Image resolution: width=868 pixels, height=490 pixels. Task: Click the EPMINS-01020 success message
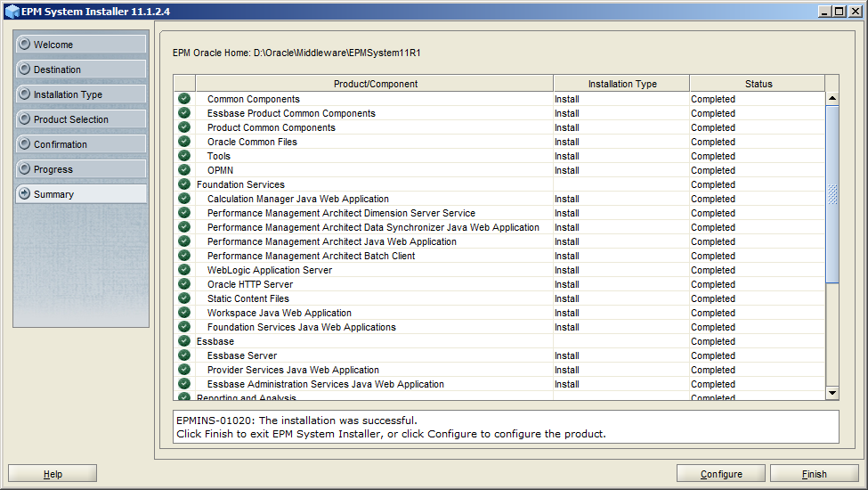[x=296, y=421]
